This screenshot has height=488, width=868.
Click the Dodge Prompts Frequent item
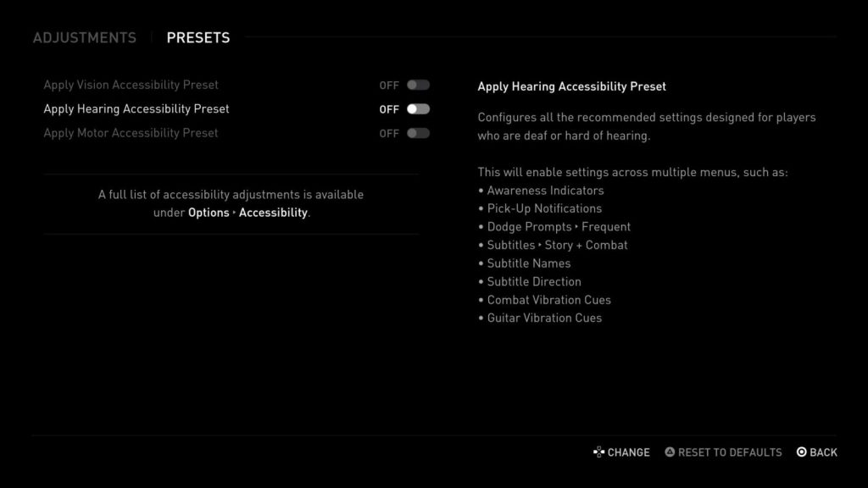point(557,226)
